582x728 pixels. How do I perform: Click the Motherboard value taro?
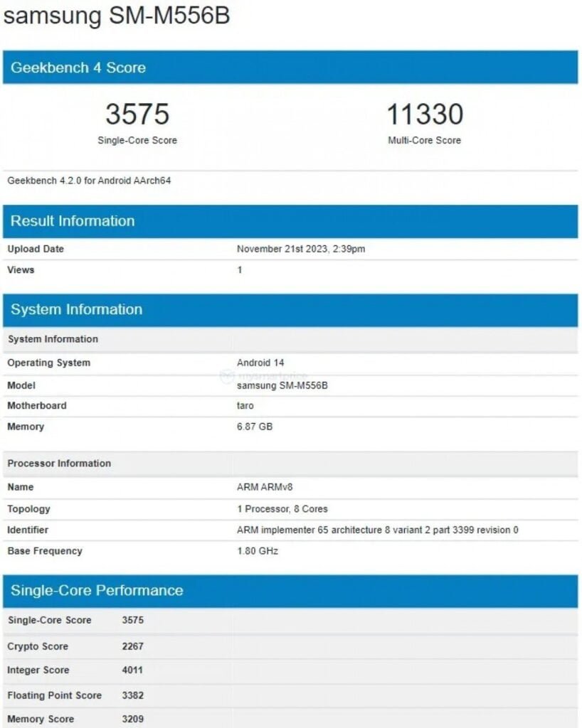click(x=245, y=405)
